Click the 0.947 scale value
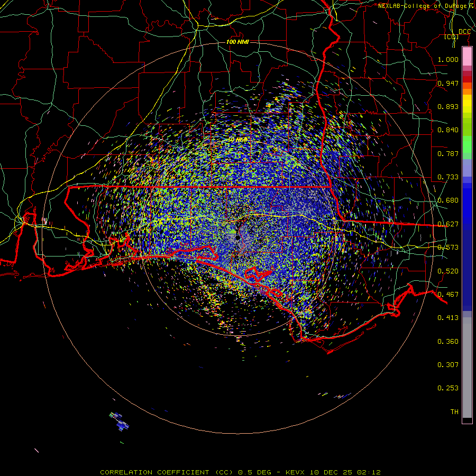Viewport: 476px width, 476px height. (448, 83)
